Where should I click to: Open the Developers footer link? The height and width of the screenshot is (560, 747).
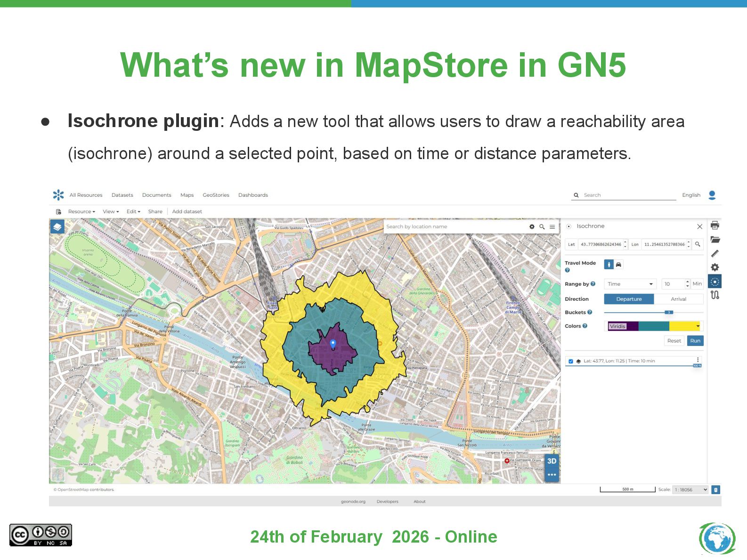click(x=387, y=502)
